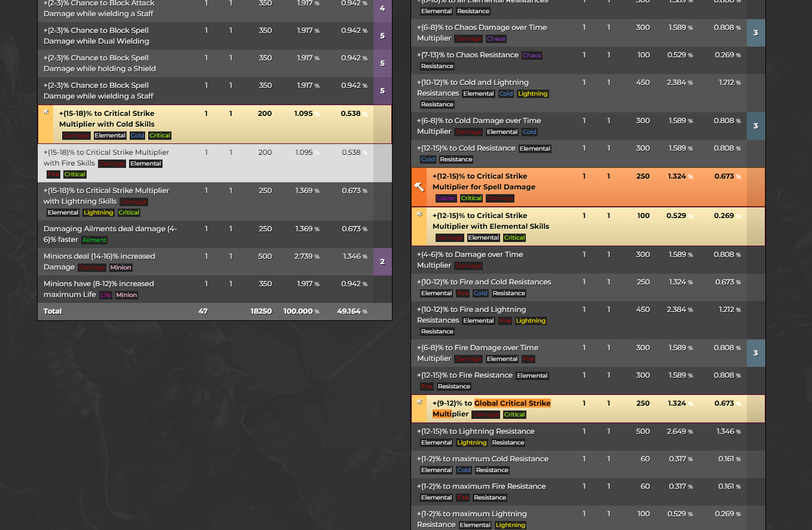Click the Total percentage 49.164 %
The height and width of the screenshot is (530, 812).
(352, 311)
